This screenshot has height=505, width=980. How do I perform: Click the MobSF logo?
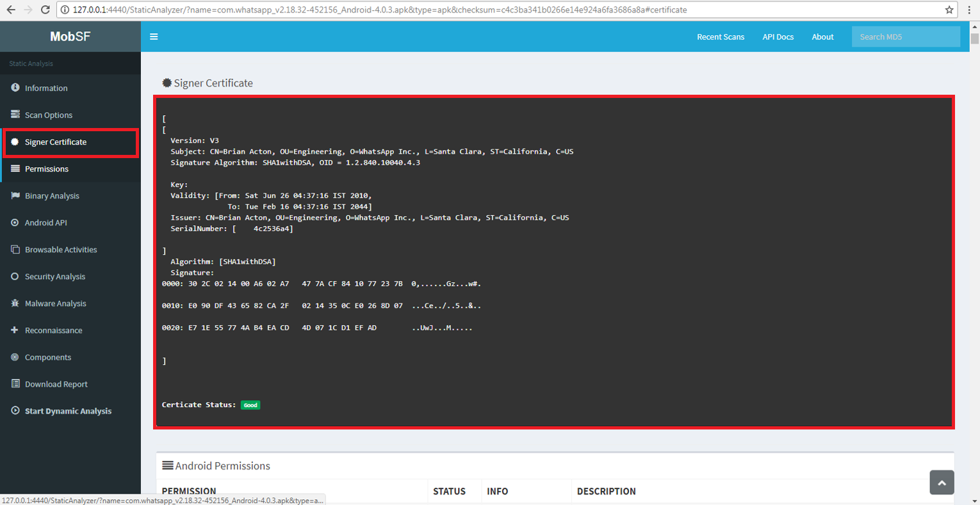[x=70, y=36]
